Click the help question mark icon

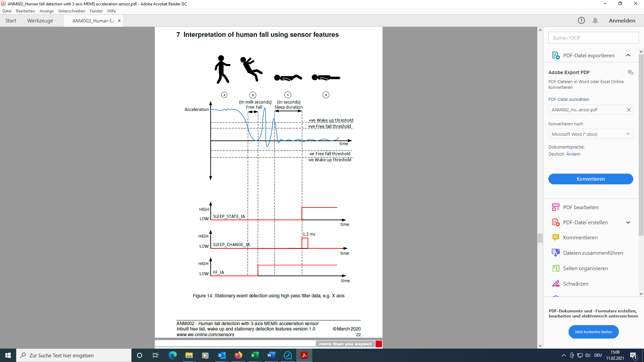[581, 20]
